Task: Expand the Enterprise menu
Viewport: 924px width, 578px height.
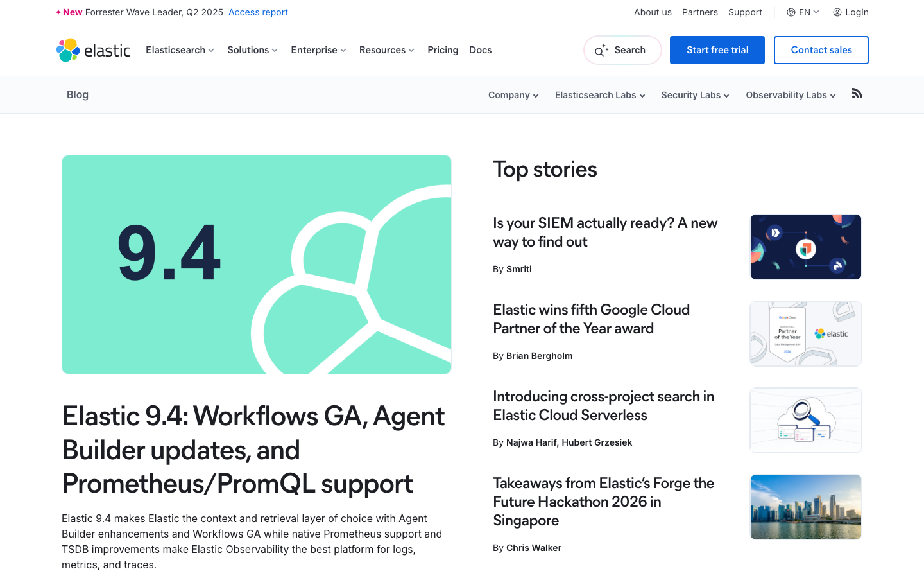Action: click(318, 50)
